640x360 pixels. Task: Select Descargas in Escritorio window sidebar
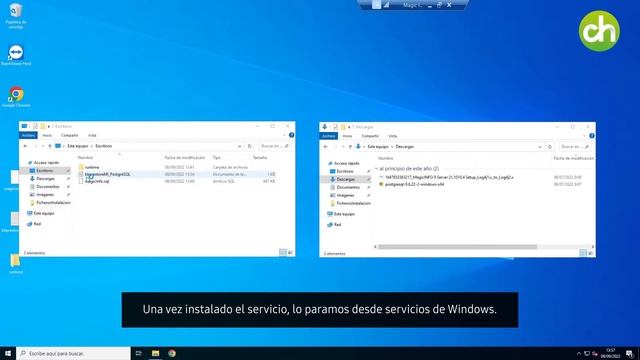(x=45, y=179)
